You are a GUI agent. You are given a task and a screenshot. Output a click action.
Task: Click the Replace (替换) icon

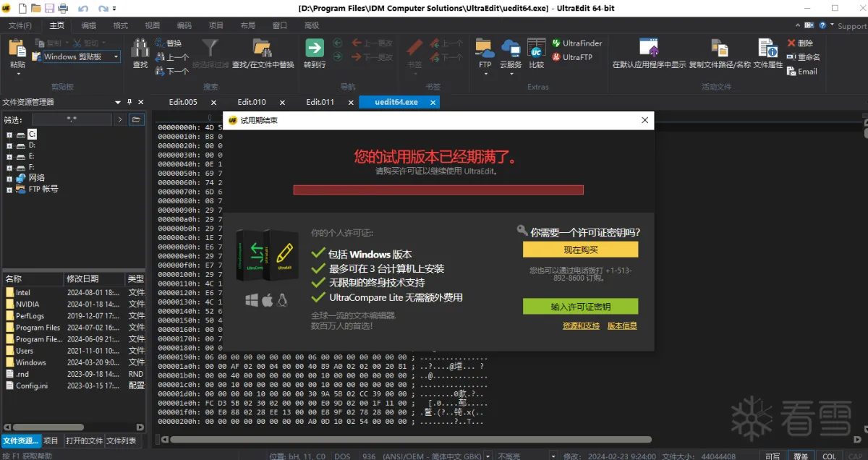click(168, 43)
